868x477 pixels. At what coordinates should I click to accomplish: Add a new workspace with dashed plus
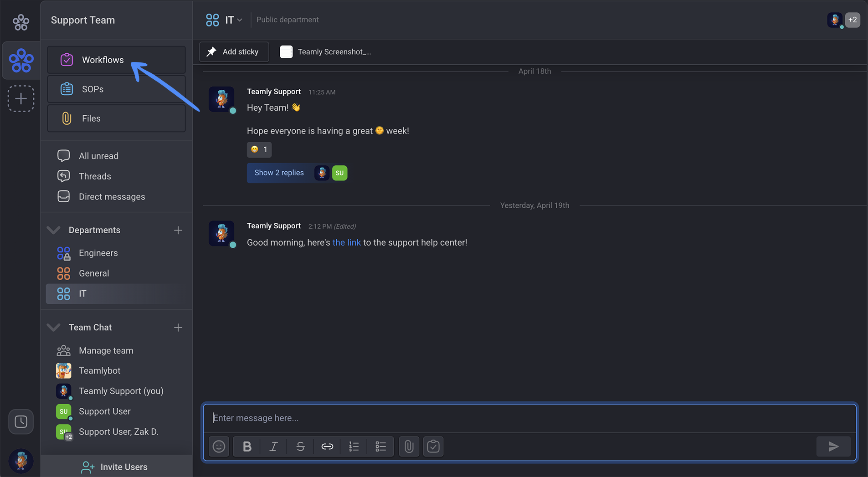(x=21, y=98)
